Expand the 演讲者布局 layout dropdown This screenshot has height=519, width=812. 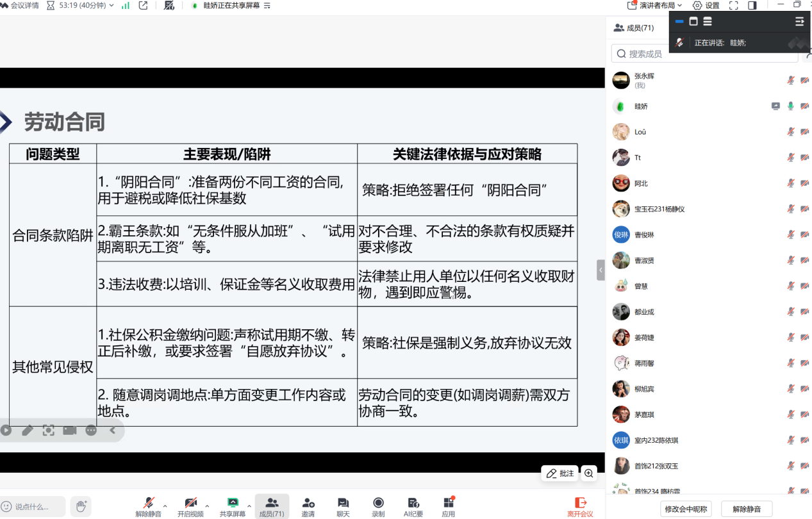679,5
